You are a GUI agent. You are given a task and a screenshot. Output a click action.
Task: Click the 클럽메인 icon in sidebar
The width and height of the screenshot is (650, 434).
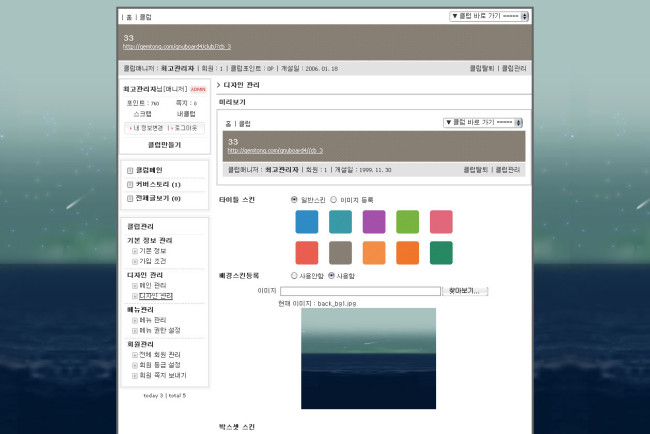[x=130, y=171]
